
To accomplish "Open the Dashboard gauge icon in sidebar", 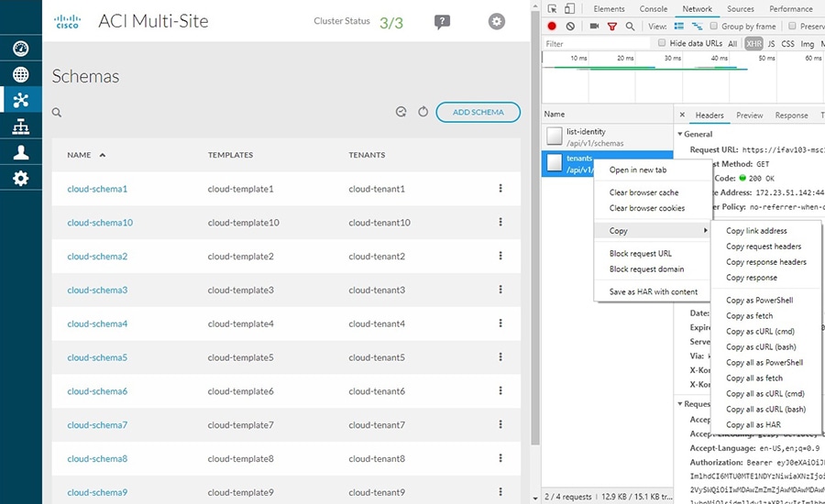I will click(20, 49).
